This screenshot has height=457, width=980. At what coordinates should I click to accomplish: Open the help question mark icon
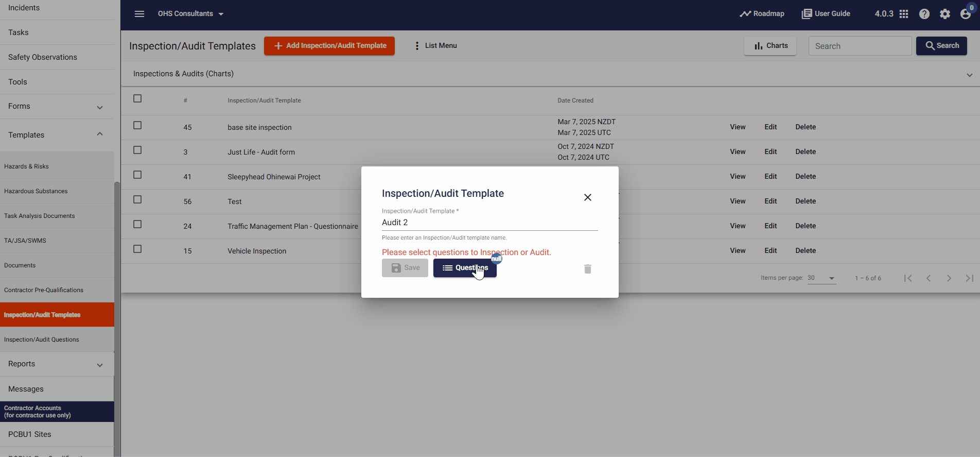coord(924,14)
